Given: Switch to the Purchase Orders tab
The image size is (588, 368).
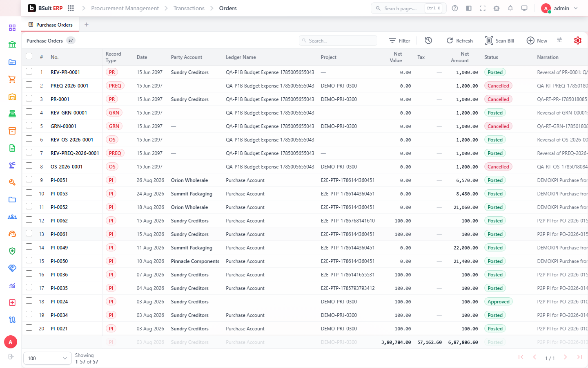Looking at the screenshot, I should [x=51, y=25].
